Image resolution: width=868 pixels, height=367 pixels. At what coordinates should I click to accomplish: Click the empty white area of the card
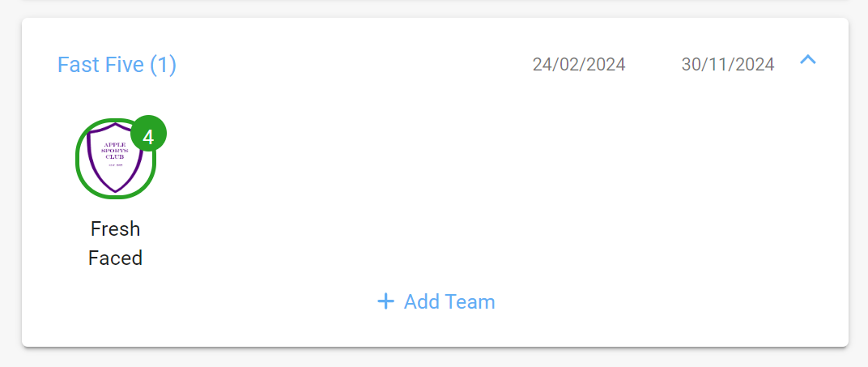click(498, 182)
